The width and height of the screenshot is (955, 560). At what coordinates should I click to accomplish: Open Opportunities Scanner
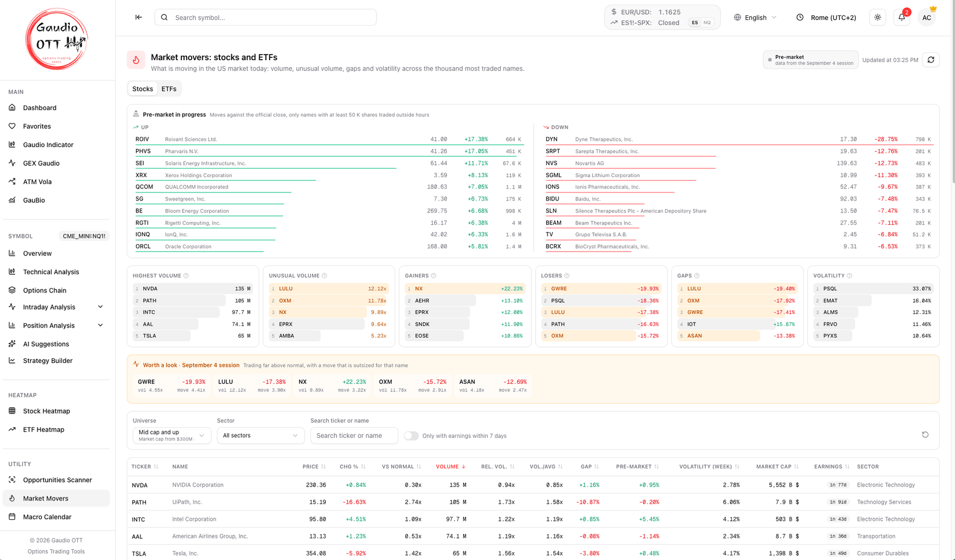56,480
